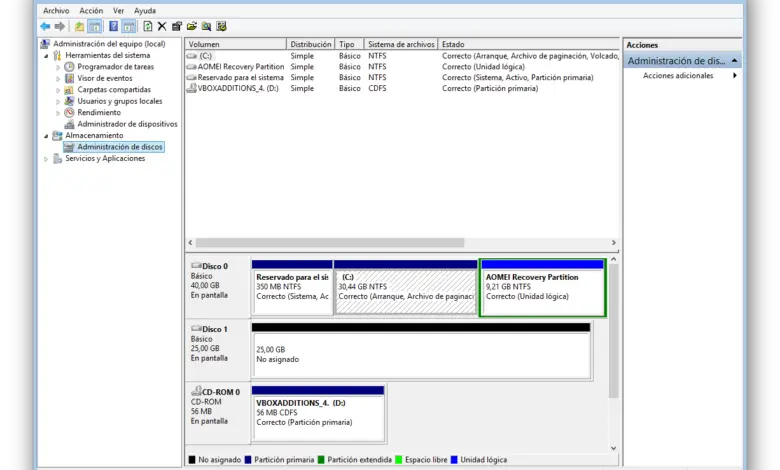Open the Archivo menu
Viewport: 780px width, 470px height.
click(56, 10)
